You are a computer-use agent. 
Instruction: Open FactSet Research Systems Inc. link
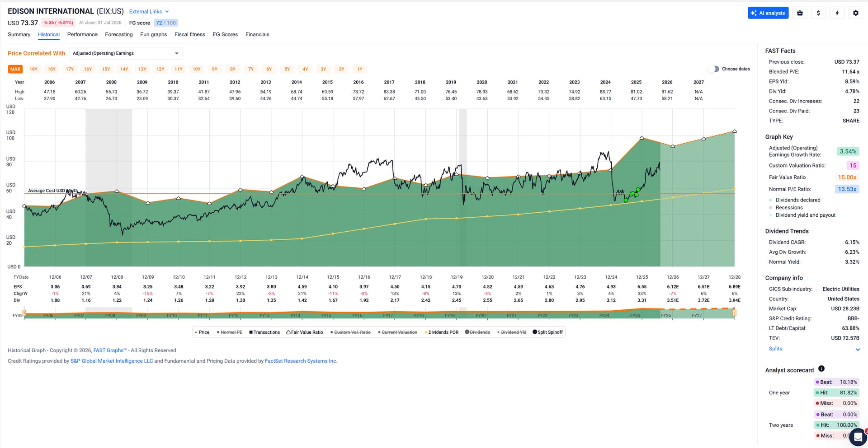(x=301, y=361)
